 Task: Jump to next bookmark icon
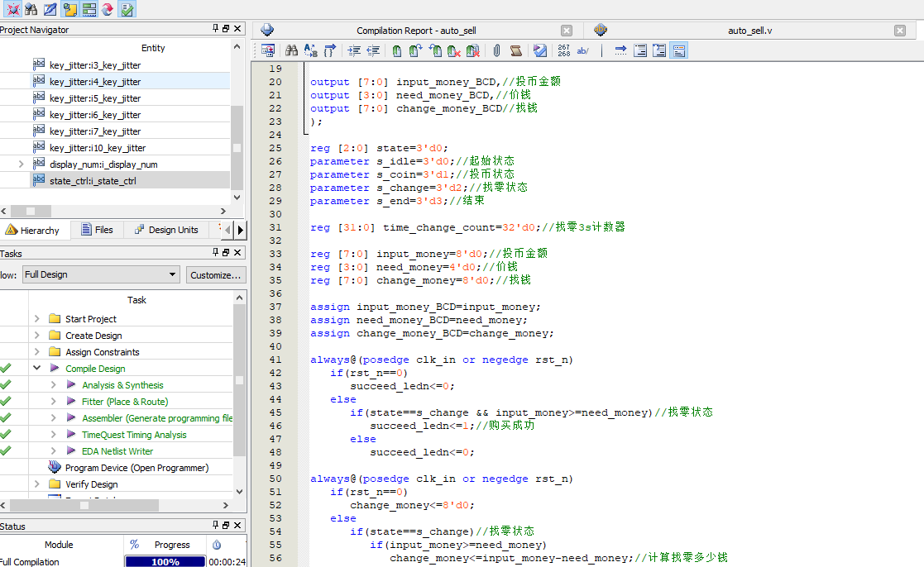click(415, 50)
